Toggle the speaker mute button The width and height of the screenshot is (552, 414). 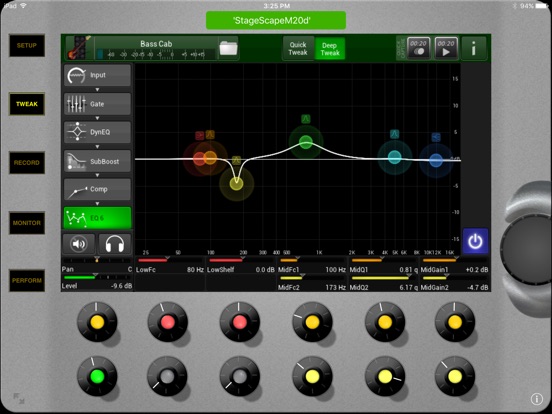pyautogui.click(x=79, y=244)
